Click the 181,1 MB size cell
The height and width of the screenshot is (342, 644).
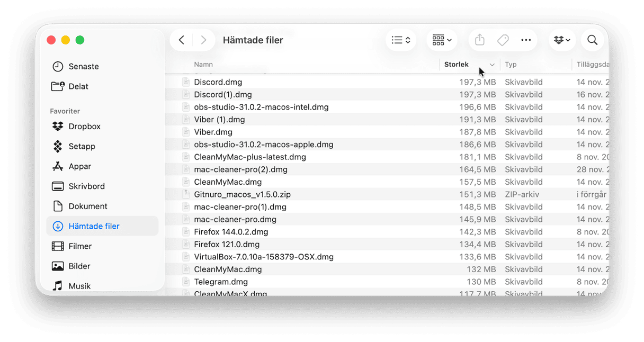[478, 157]
